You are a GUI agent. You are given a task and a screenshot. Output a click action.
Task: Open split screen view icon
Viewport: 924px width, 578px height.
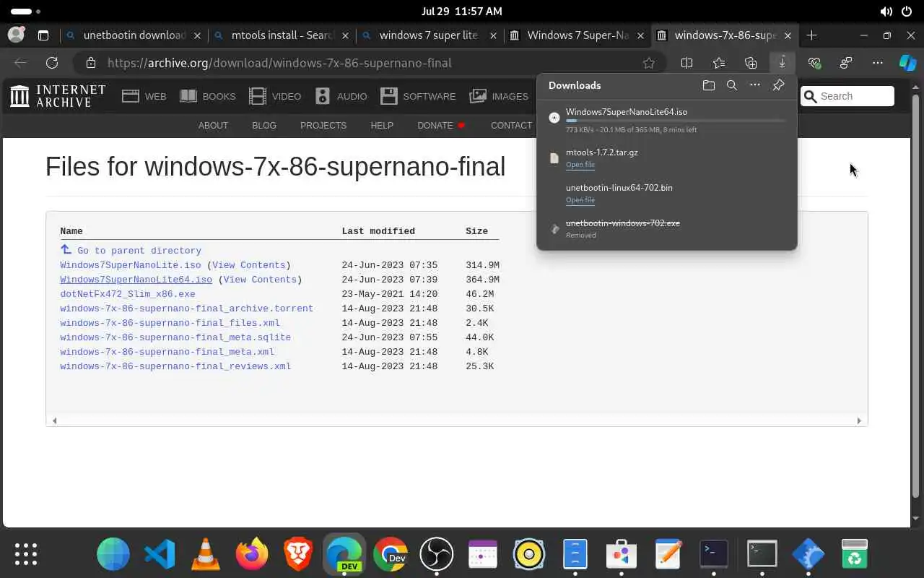pyautogui.click(x=687, y=63)
